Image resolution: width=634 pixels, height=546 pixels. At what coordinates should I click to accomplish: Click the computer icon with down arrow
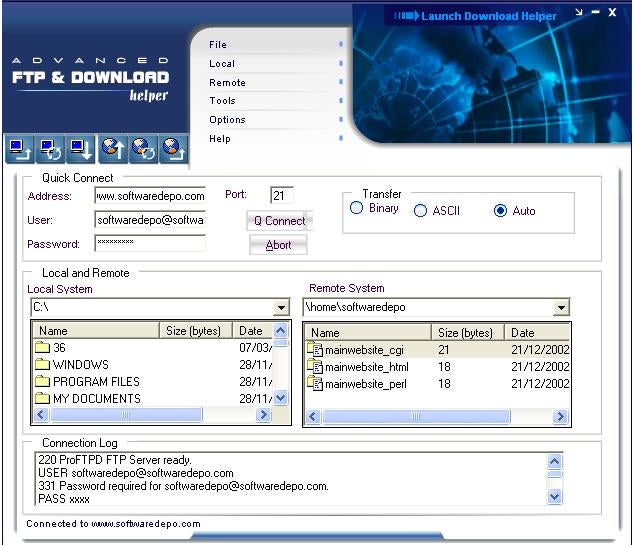[x=81, y=150]
